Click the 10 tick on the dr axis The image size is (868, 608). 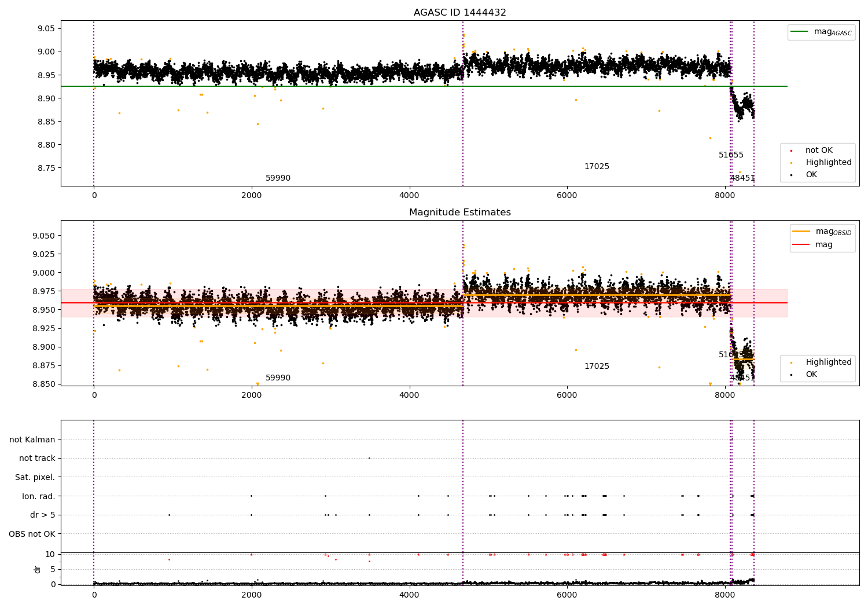point(50,554)
